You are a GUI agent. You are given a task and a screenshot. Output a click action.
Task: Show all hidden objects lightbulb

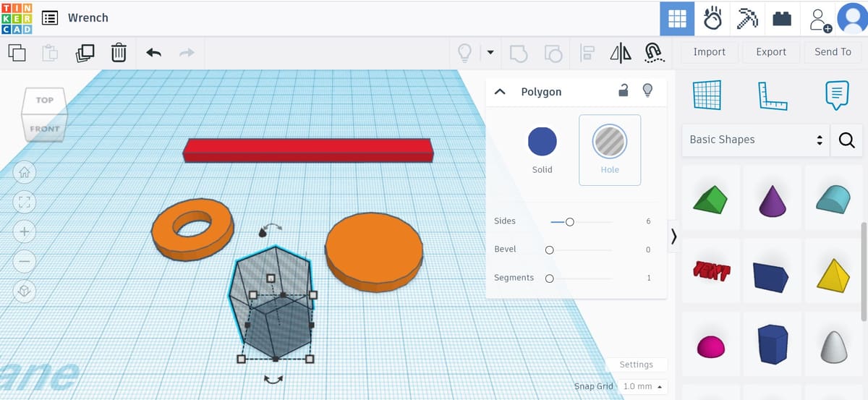click(x=464, y=52)
